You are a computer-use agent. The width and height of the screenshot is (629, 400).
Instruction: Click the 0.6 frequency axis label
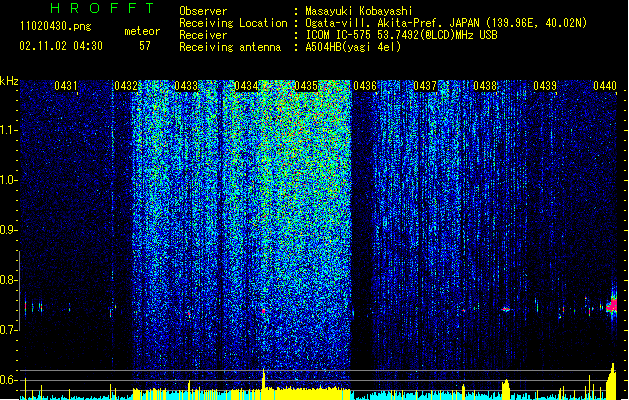tap(8, 380)
